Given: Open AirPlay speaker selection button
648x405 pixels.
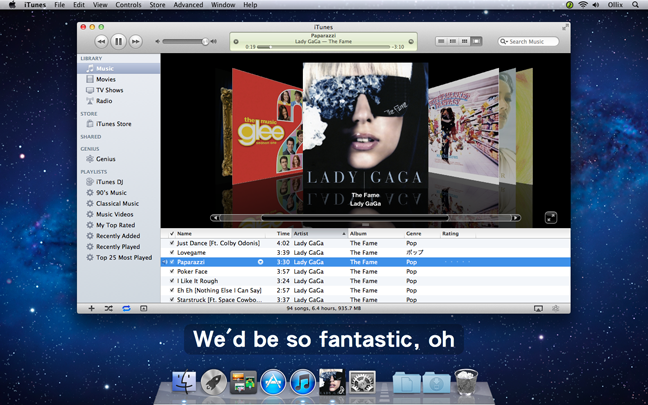Looking at the screenshot, I should (538, 308).
